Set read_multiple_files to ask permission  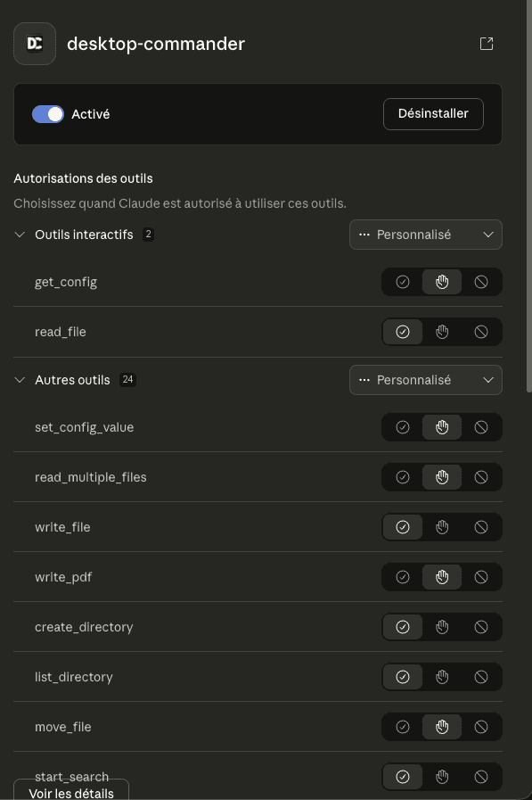coord(442,477)
